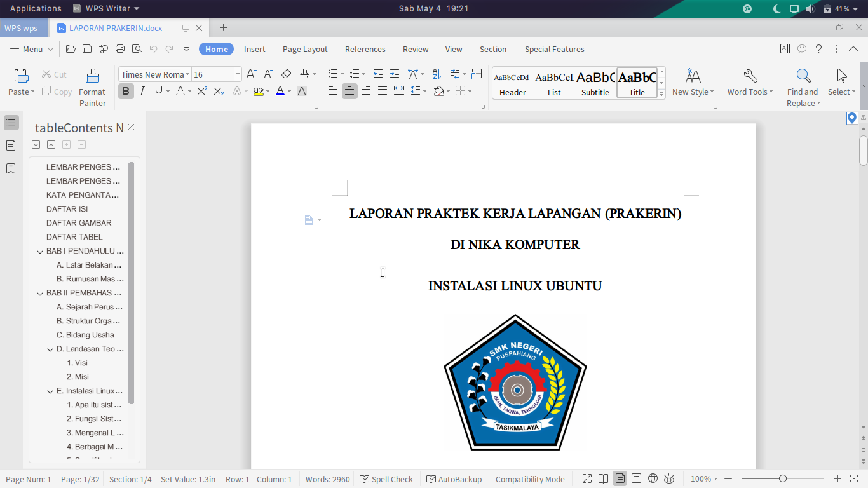
Task: Toggle Italic formatting
Action: [x=142, y=91]
